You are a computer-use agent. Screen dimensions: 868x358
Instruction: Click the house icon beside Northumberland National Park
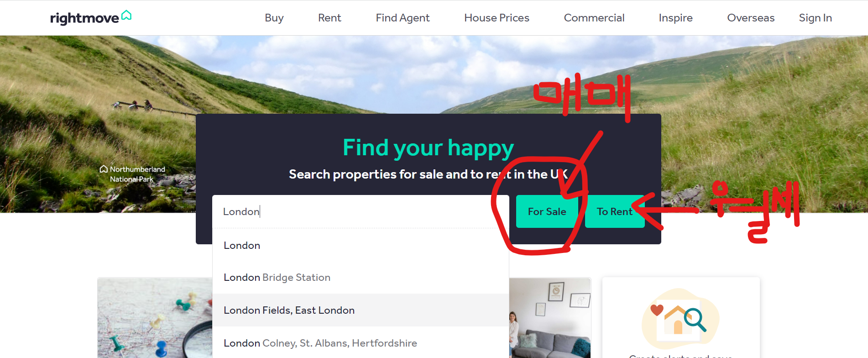[104, 169]
